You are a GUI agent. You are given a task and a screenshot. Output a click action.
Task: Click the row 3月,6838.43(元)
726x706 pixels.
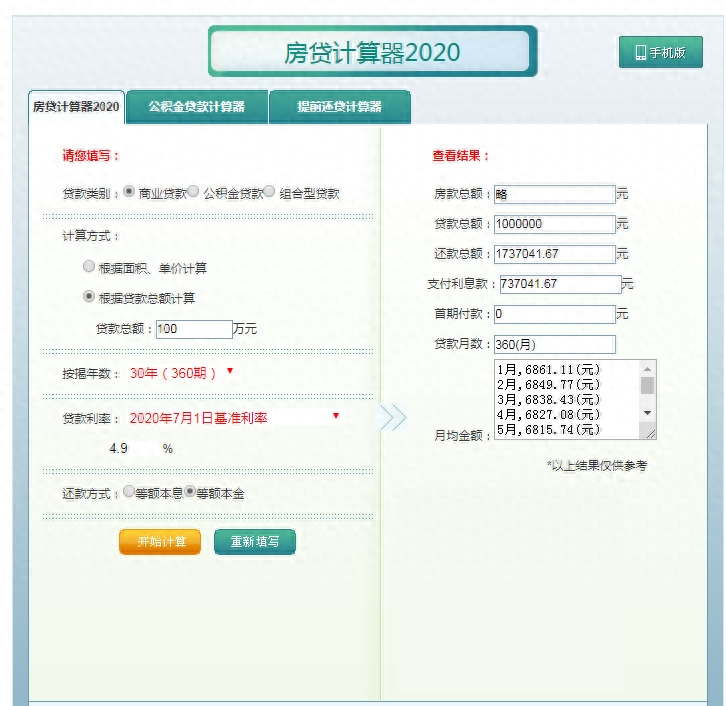[x=549, y=400]
